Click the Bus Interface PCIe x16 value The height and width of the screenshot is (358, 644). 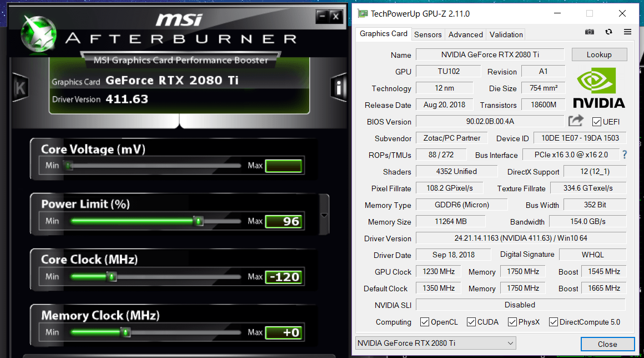pos(571,155)
